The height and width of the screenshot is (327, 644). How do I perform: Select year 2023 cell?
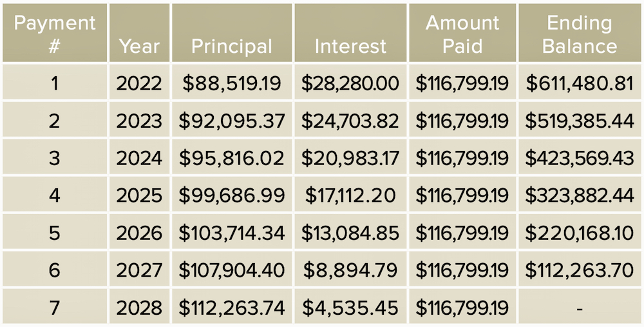pyautogui.click(x=139, y=121)
